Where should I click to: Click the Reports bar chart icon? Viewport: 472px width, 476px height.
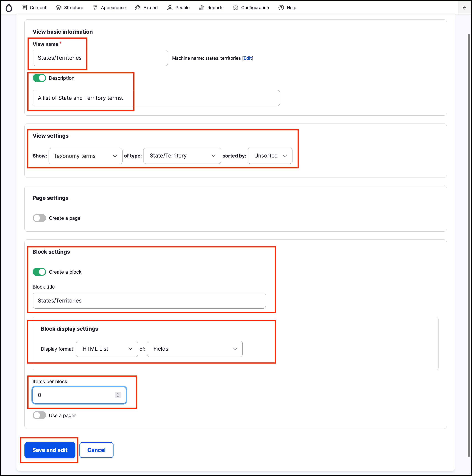(x=201, y=8)
